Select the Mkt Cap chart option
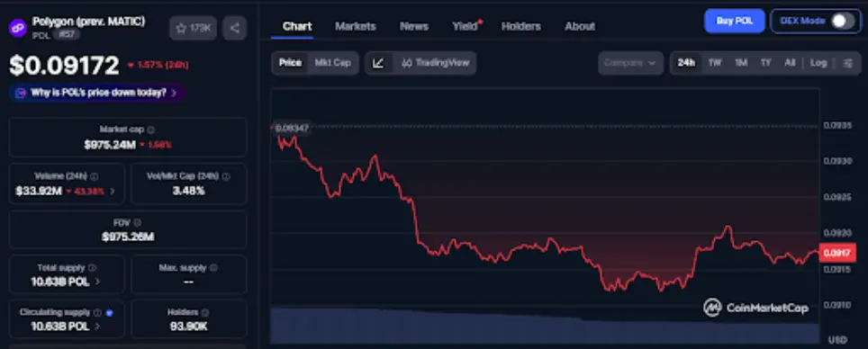 point(332,63)
